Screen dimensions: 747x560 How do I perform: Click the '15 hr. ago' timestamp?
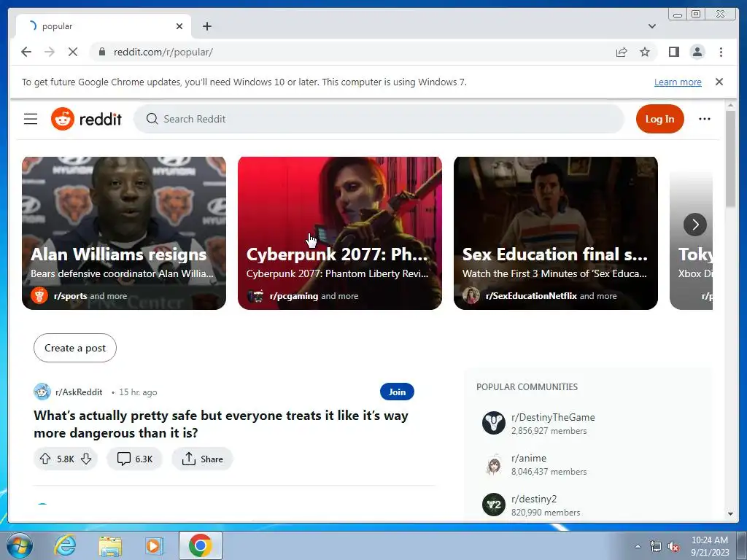click(x=138, y=392)
